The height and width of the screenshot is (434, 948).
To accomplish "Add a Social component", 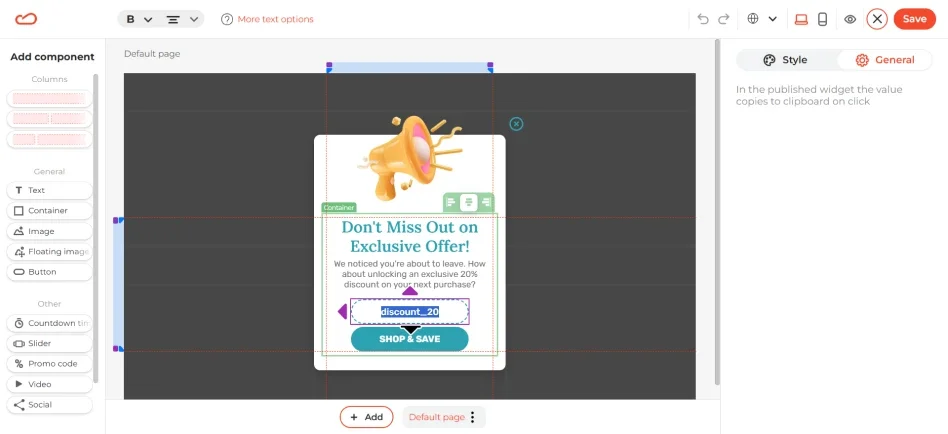I will [49, 405].
